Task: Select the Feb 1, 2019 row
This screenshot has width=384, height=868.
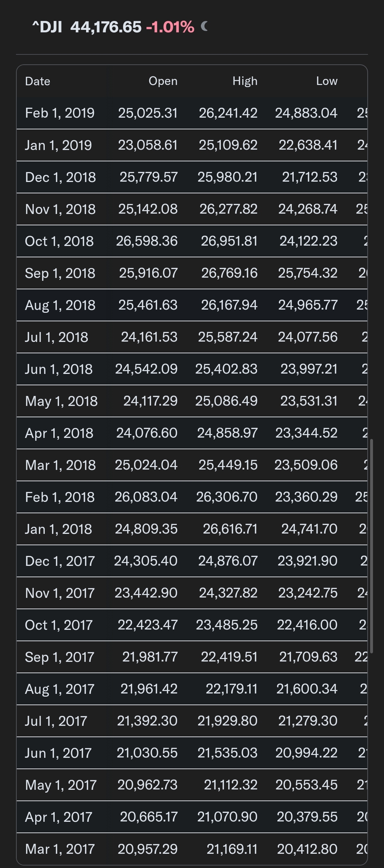Action: point(192,113)
